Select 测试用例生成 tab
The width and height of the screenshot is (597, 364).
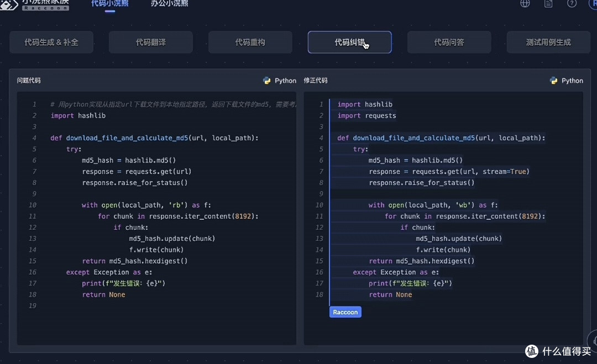[548, 42]
